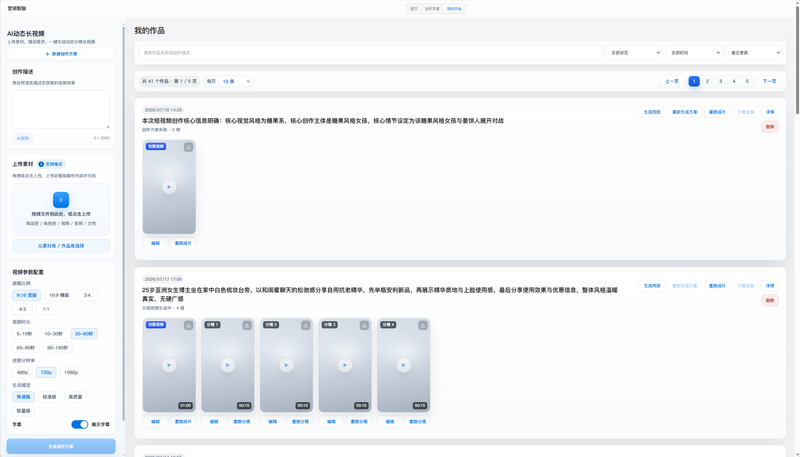Open the 全部状态 status filter dropdown
Image resolution: width=800 pixels, height=457 pixels.
coord(633,53)
